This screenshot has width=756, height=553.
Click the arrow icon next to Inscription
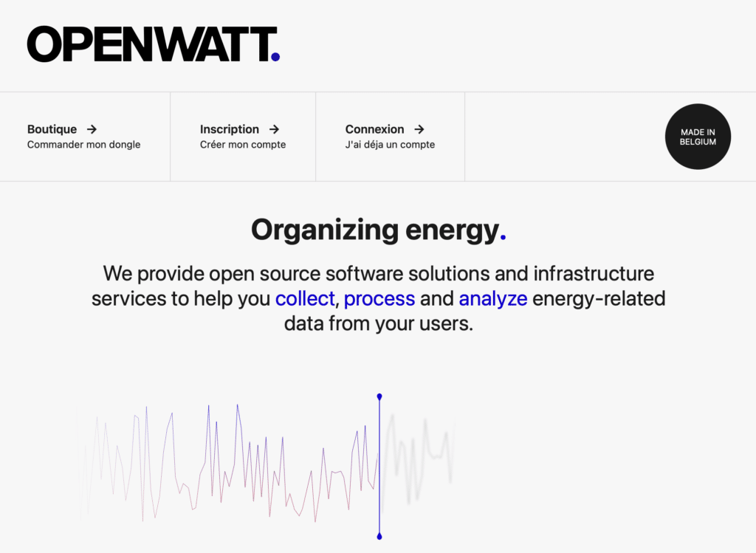coord(274,129)
